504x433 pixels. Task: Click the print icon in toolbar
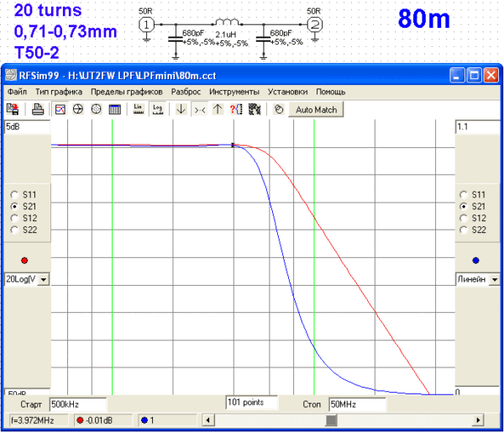tap(37, 109)
